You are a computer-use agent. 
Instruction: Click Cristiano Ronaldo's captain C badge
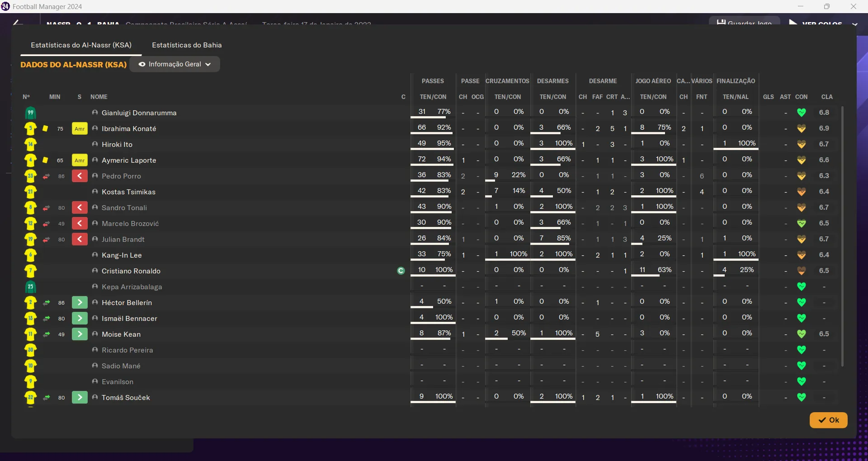click(x=401, y=271)
